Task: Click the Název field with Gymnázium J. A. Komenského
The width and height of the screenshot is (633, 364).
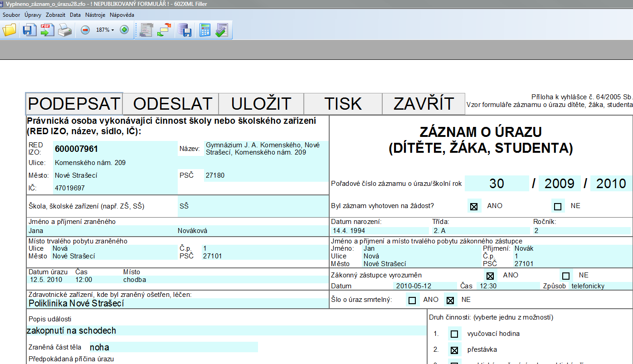Action: [x=266, y=149]
